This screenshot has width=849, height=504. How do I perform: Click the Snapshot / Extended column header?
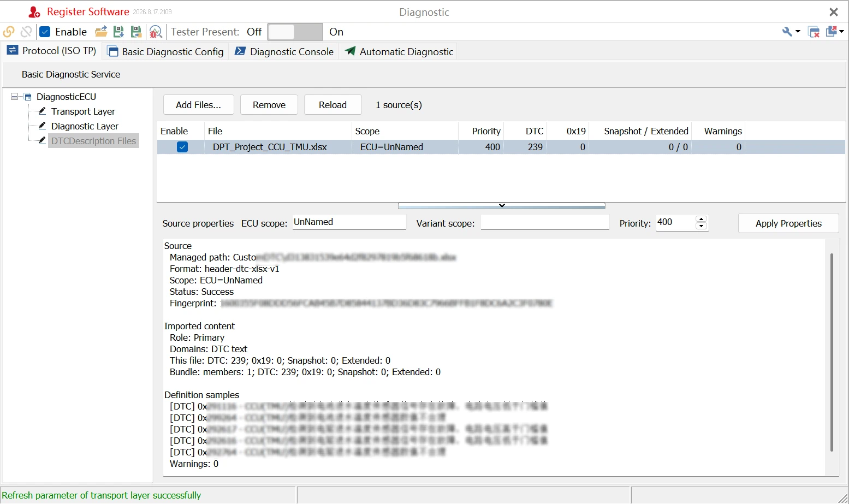tap(640, 131)
